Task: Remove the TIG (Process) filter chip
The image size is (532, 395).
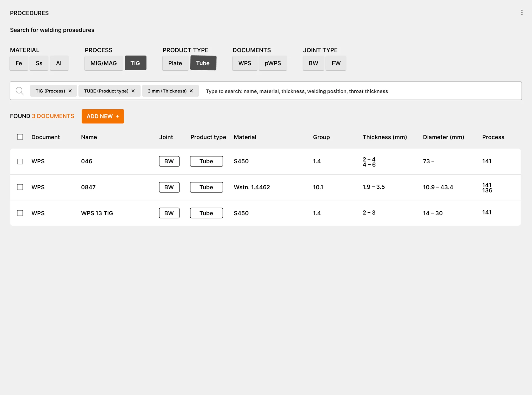Action: coord(70,91)
